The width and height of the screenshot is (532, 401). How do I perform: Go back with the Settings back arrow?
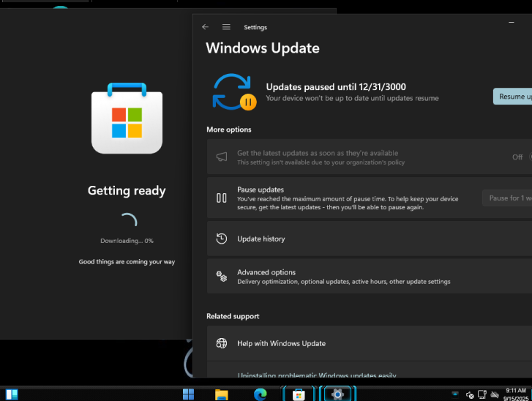point(205,27)
